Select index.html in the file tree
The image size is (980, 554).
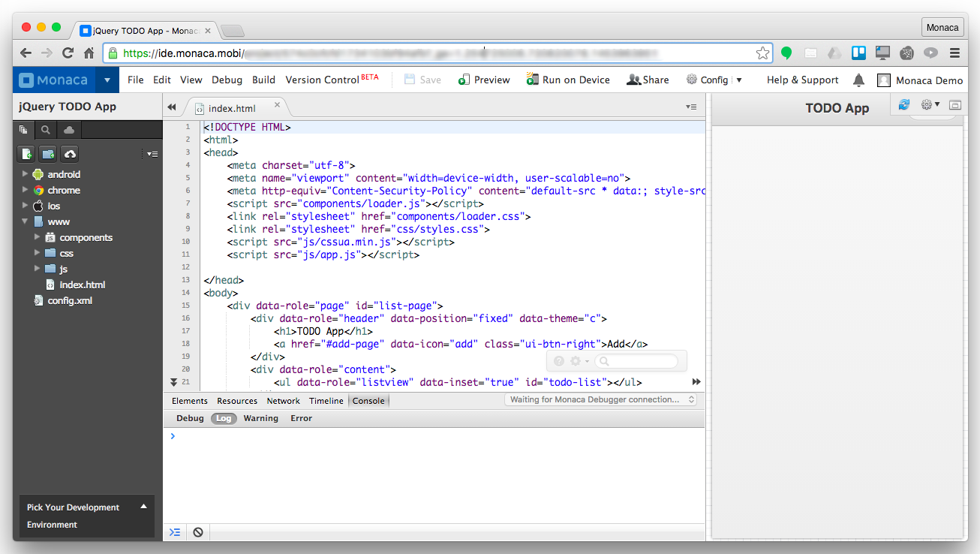(x=83, y=285)
